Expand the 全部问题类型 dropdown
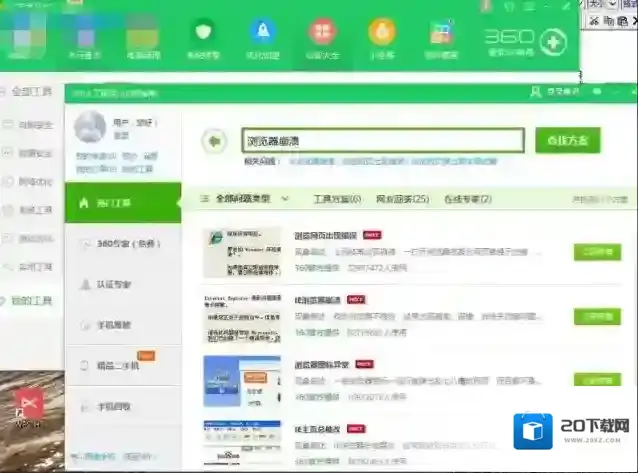The height and width of the screenshot is (473, 638). (247, 199)
